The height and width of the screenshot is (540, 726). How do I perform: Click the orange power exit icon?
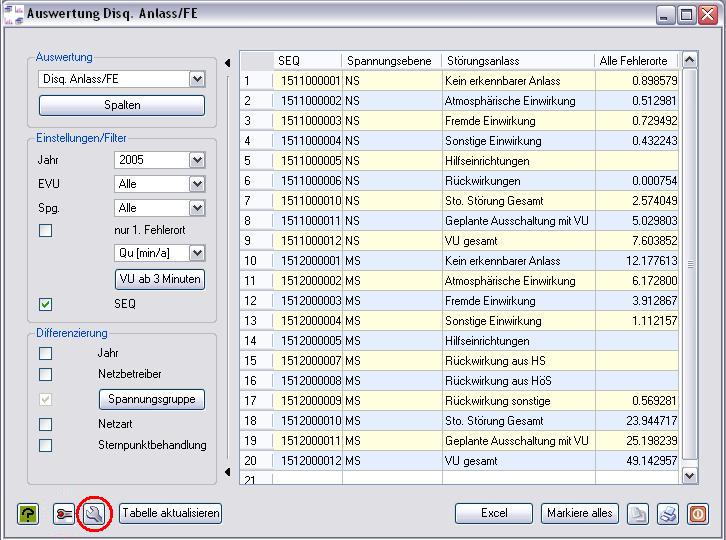pyautogui.click(x=697, y=514)
